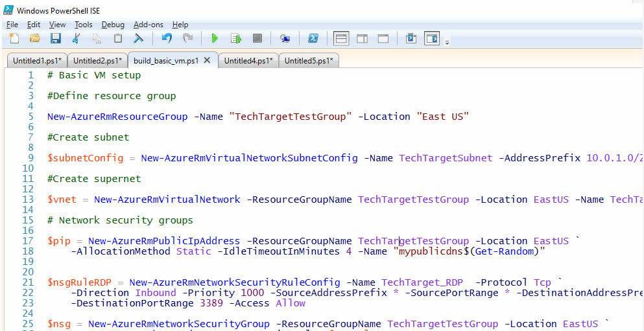Open the New Remote PowerShell Tab icon
Screen dimensions: 644x331
(285, 39)
